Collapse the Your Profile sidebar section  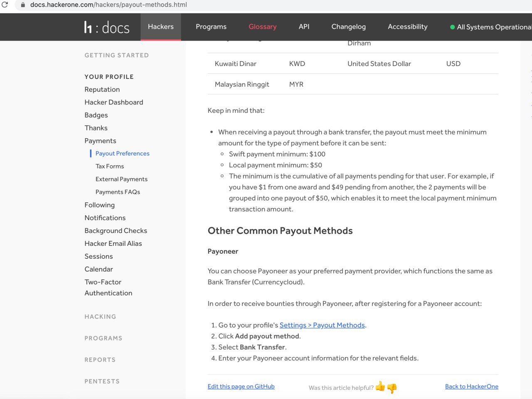pyautogui.click(x=109, y=77)
